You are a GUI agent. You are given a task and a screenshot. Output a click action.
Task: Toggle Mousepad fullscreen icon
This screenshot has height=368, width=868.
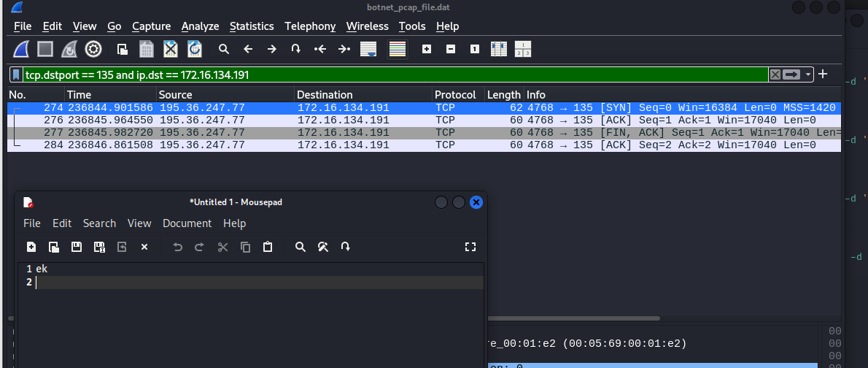coord(470,247)
